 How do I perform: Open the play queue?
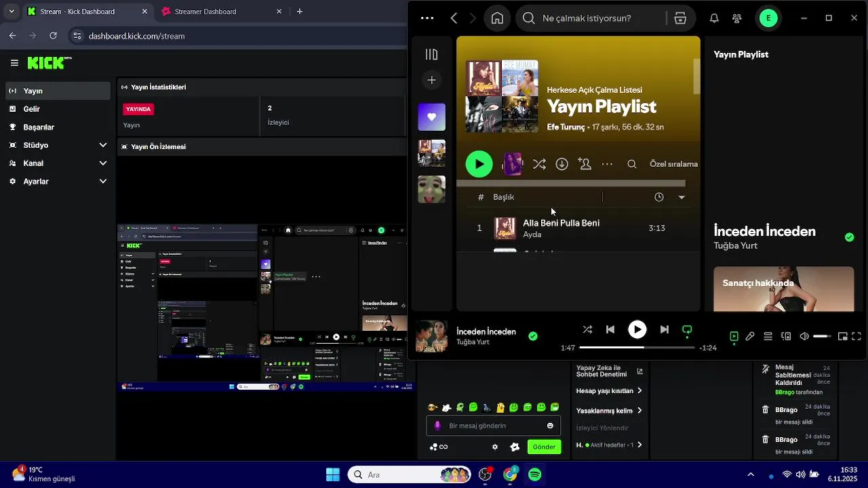tap(768, 336)
